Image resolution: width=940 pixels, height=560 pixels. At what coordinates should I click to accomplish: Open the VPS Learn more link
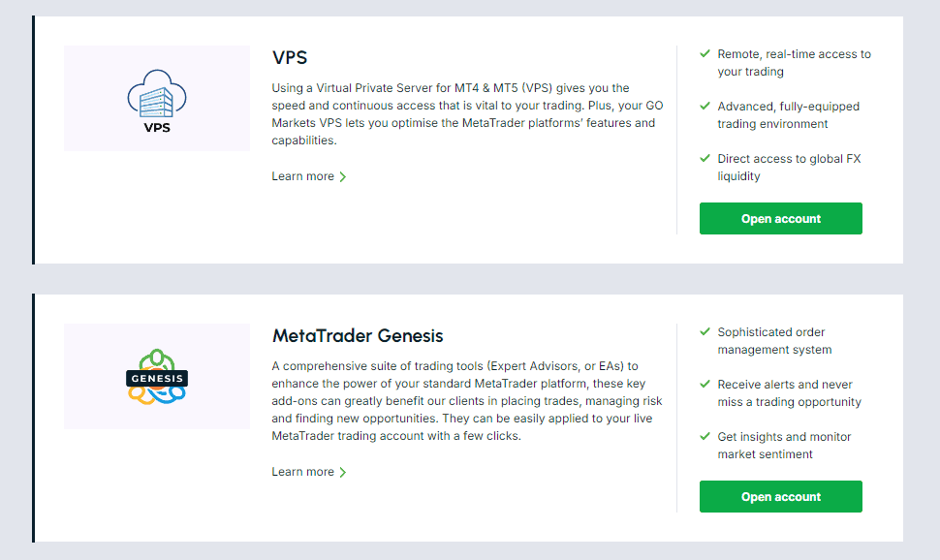click(300, 176)
